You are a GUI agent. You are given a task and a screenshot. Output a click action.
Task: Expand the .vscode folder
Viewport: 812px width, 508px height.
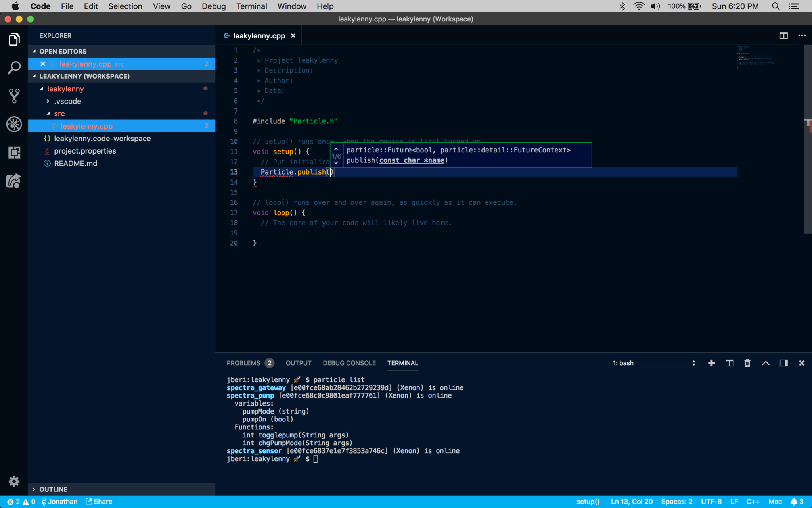pyautogui.click(x=67, y=101)
